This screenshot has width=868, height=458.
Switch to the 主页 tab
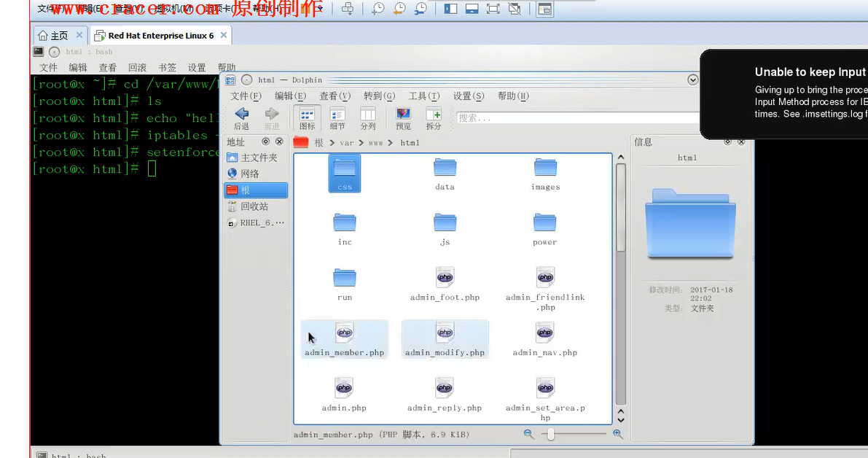pyautogui.click(x=60, y=34)
